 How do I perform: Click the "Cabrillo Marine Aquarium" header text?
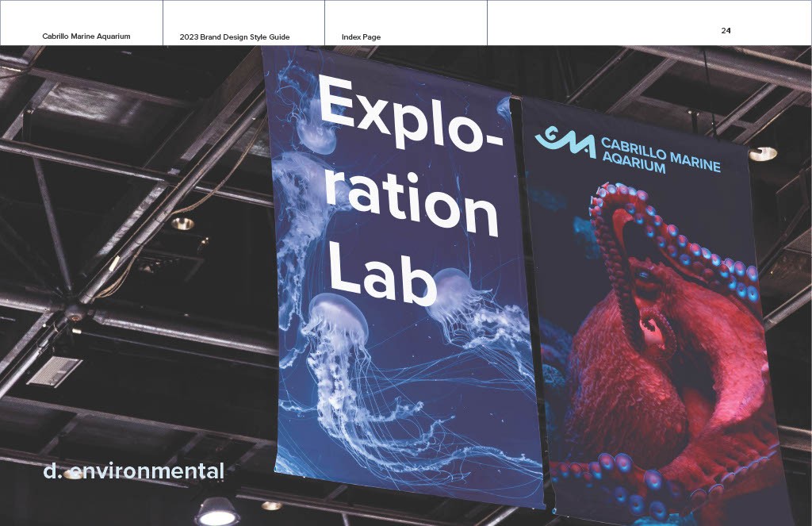[x=86, y=36]
